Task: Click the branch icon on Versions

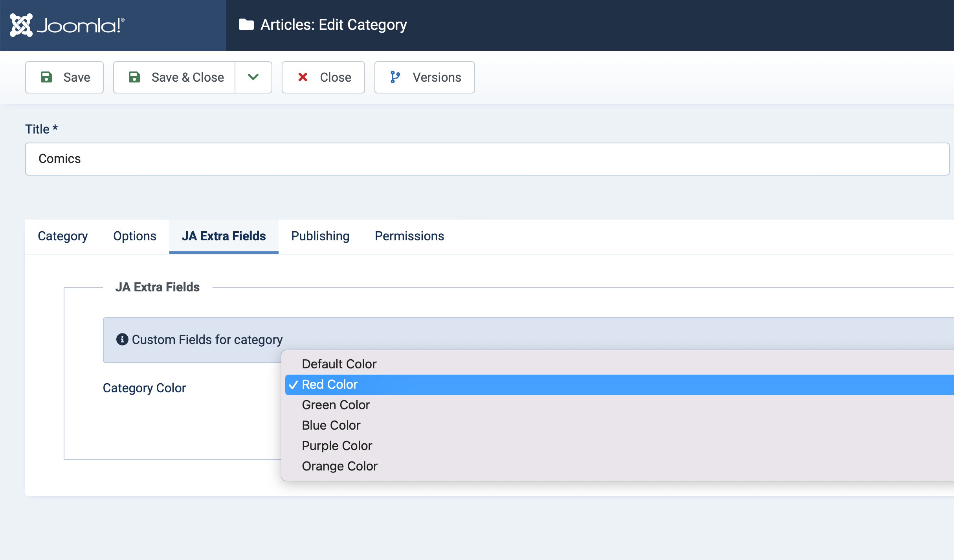Action: 395,77
